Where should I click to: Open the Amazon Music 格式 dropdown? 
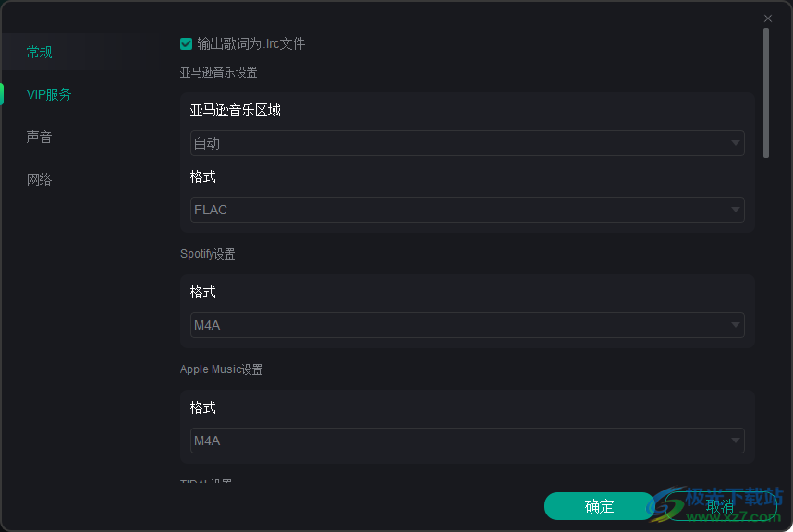tap(462, 210)
